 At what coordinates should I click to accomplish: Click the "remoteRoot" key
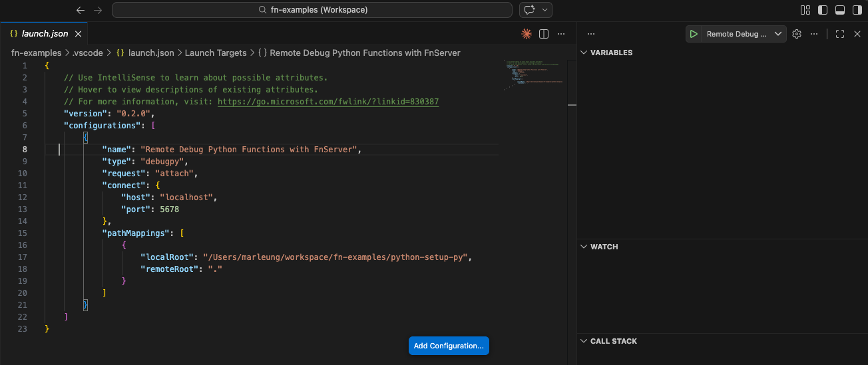coord(169,269)
